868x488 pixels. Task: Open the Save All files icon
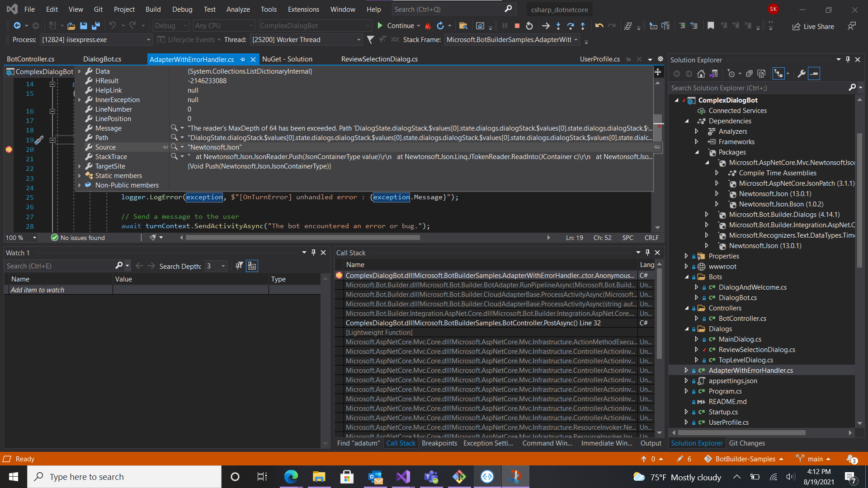point(95,26)
